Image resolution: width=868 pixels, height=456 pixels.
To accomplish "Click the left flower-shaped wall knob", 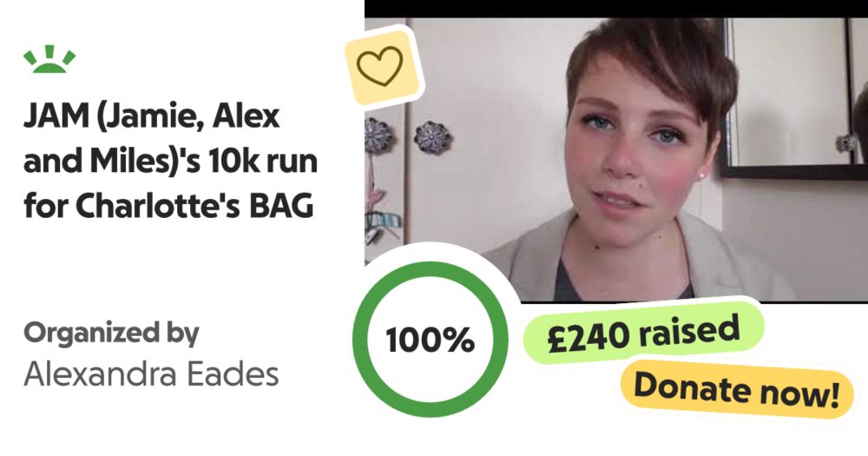I will tap(377, 135).
